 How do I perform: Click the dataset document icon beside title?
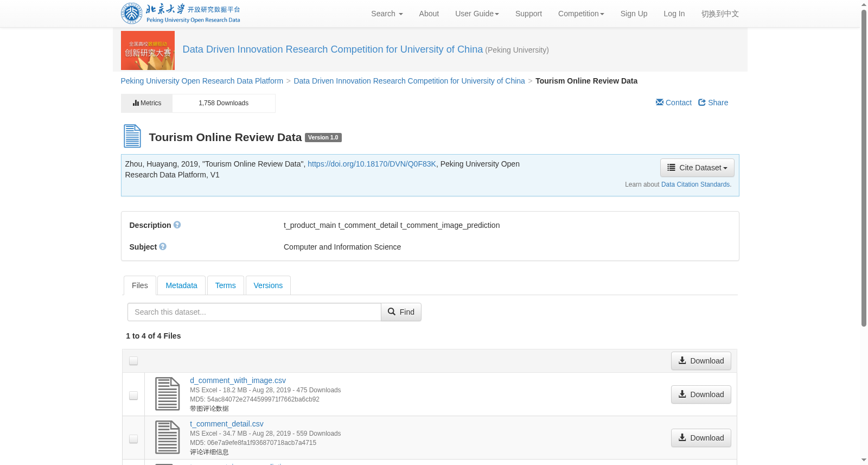click(x=132, y=136)
